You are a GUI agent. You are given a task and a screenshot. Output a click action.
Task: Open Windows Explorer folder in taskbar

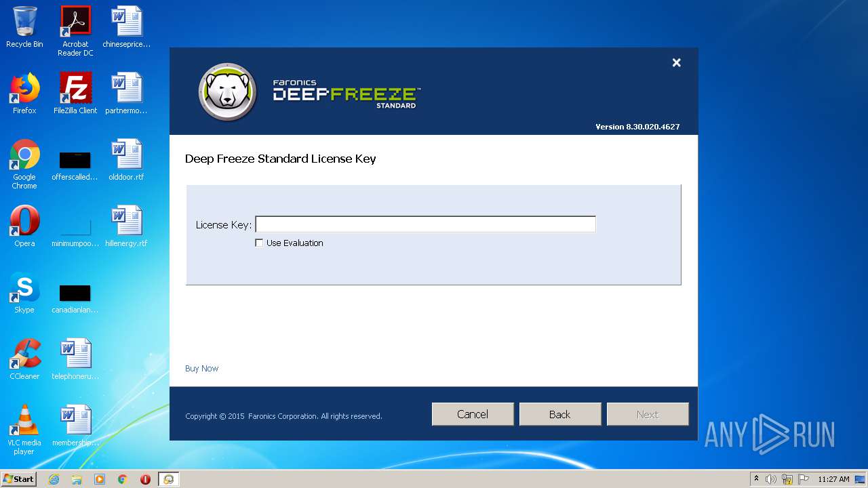click(77, 479)
